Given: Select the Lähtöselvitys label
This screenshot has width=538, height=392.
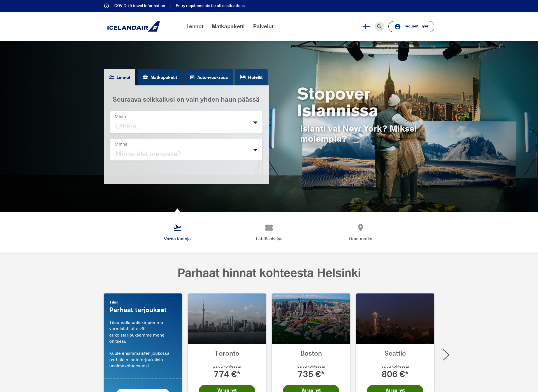Looking at the screenshot, I should [x=269, y=239].
